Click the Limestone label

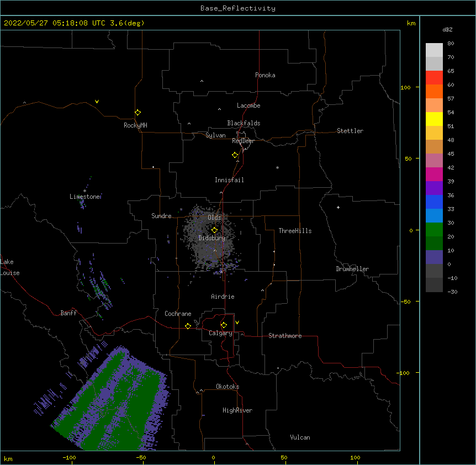(x=85, y=197)
